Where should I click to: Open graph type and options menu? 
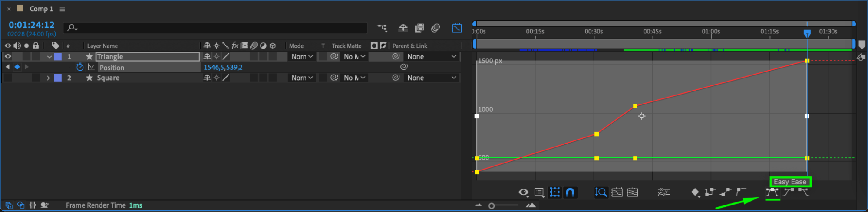coord(539,192)
